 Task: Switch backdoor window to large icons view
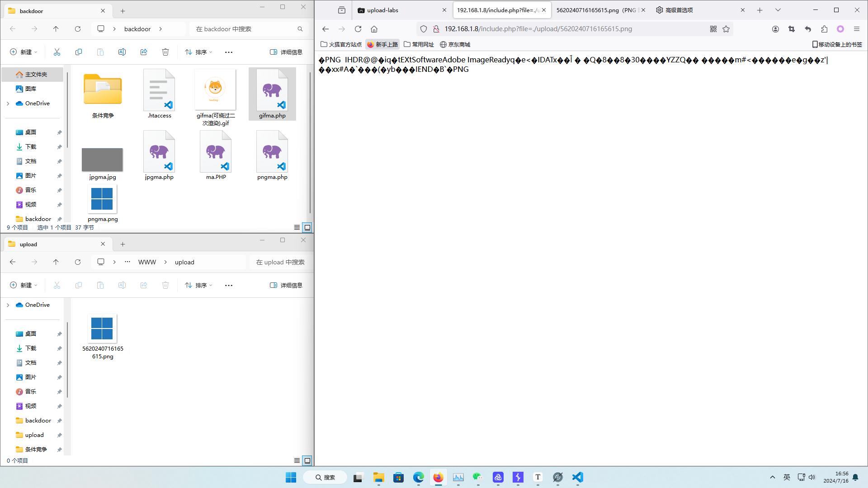(x=307, y=227)
